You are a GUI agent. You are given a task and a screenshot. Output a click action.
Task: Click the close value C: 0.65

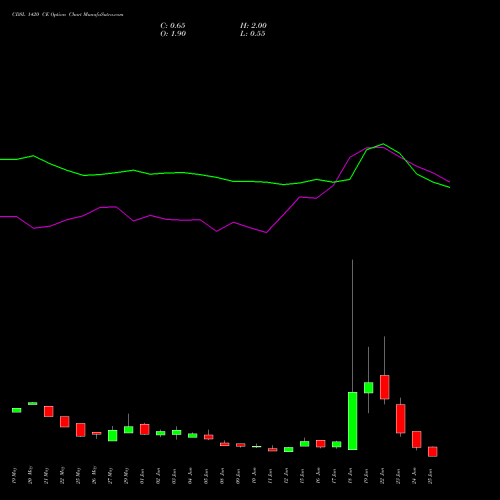173,26
